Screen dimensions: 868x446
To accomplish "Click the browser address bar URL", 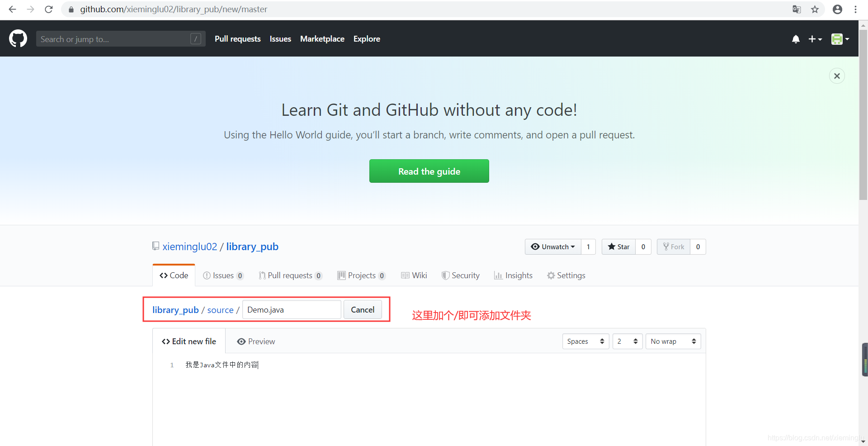I will (174, 9).
